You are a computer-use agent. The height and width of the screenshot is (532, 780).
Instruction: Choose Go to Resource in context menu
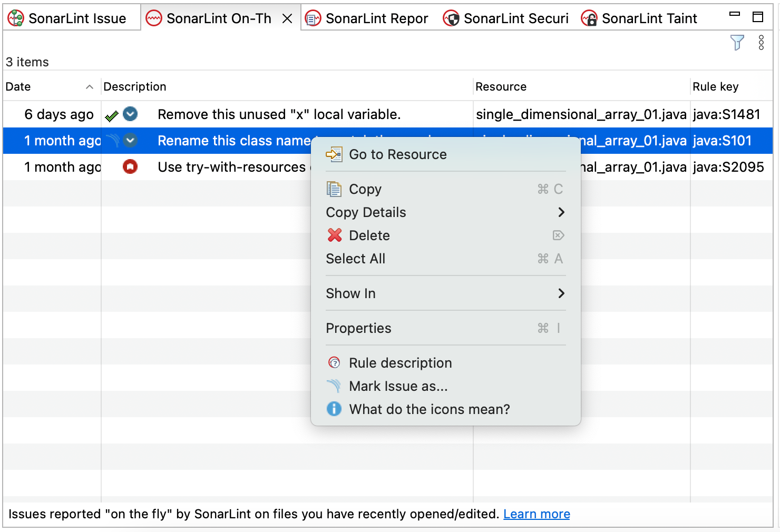point(446,154)
